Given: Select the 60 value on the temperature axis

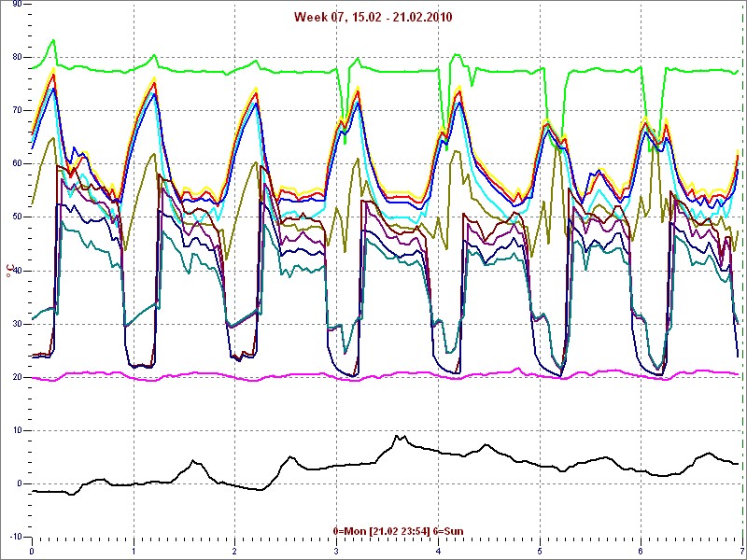Looking at the screenshot, I should pyautogui.click(x=15, y=164).
